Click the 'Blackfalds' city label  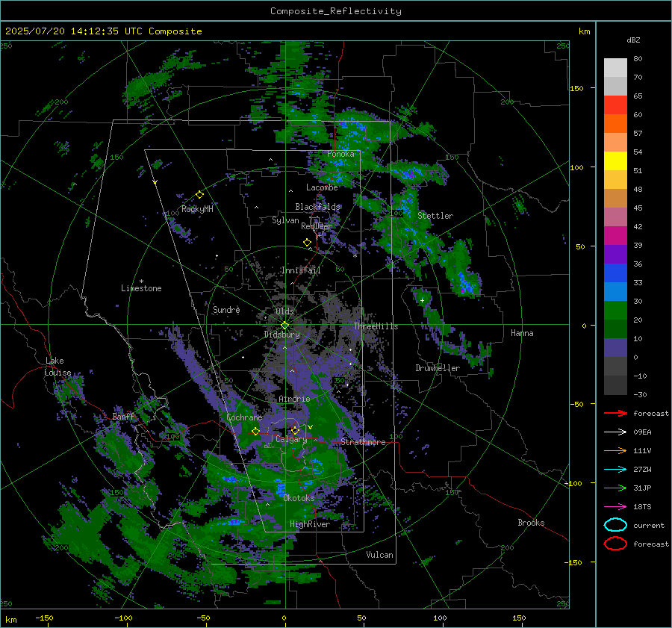(317, 207)
